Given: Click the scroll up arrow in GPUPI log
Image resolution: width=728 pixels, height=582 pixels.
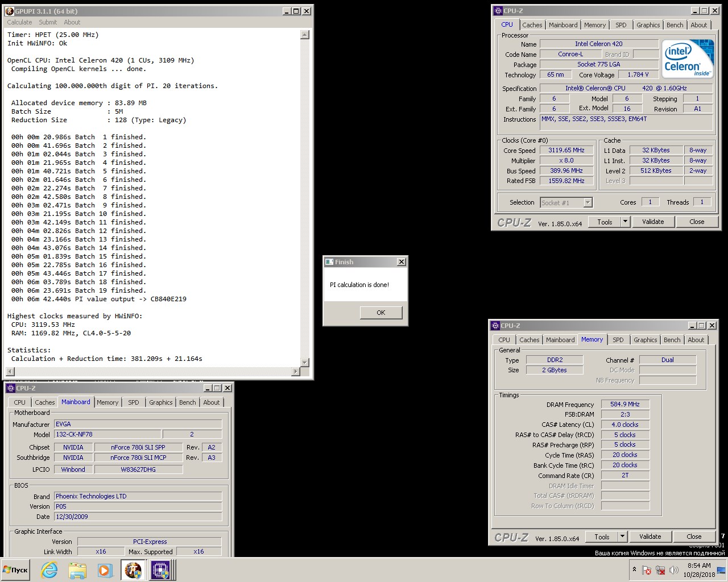Looking at the screenshot, I should (x=305, y=35).
